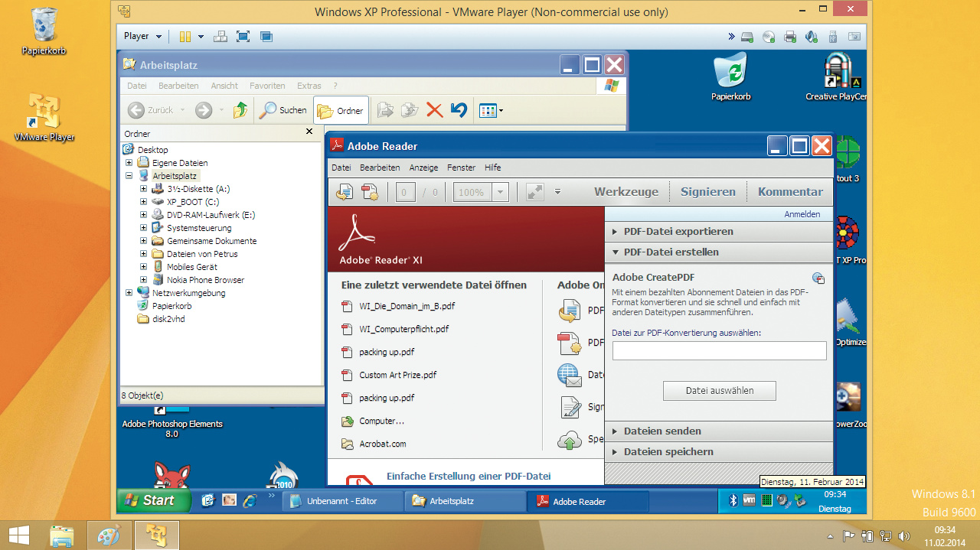Open the 100% zoom dropdown in Adobe Reader
The height and width of the screenshot is (550, 980).
pos(501,192)
